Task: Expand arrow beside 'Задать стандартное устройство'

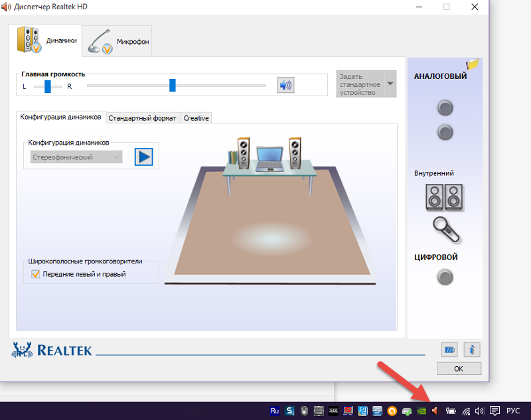Action: pyautogui.click(x=390, y=84)
